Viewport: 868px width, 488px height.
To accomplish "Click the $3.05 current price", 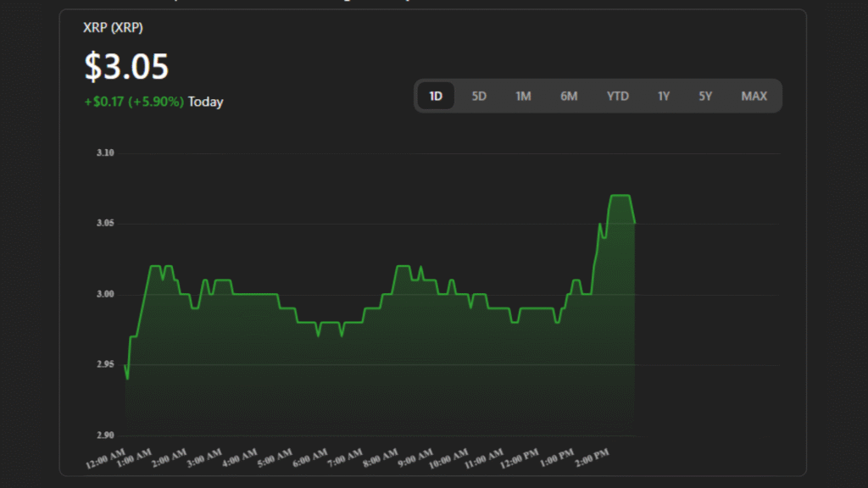I will (126, 66).
